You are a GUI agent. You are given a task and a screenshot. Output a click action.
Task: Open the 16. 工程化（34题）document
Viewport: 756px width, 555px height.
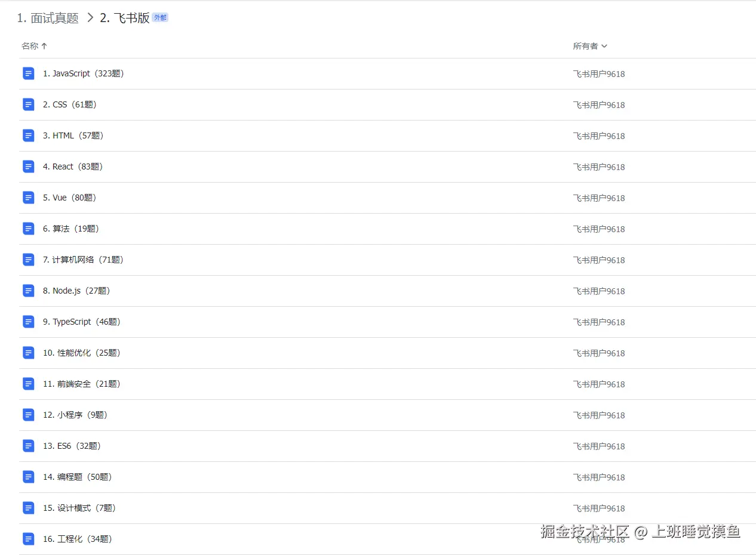(78, 539)
